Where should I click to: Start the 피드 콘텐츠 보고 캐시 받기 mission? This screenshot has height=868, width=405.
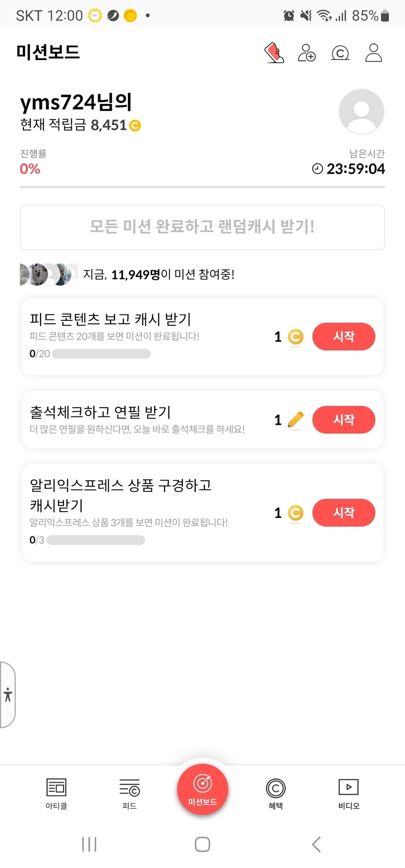tap(344, 336)
